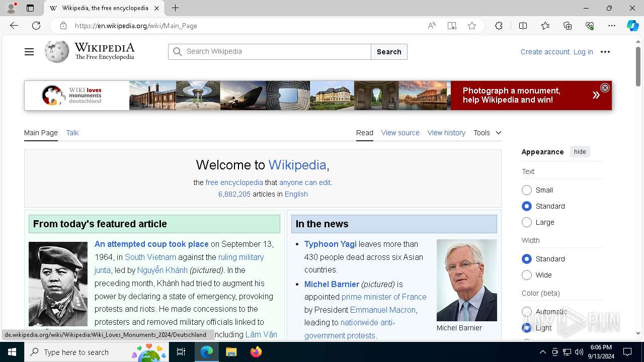644x362 pixels.
Task: Expand the Tools dropdown
Action: [x=487, y=133]
